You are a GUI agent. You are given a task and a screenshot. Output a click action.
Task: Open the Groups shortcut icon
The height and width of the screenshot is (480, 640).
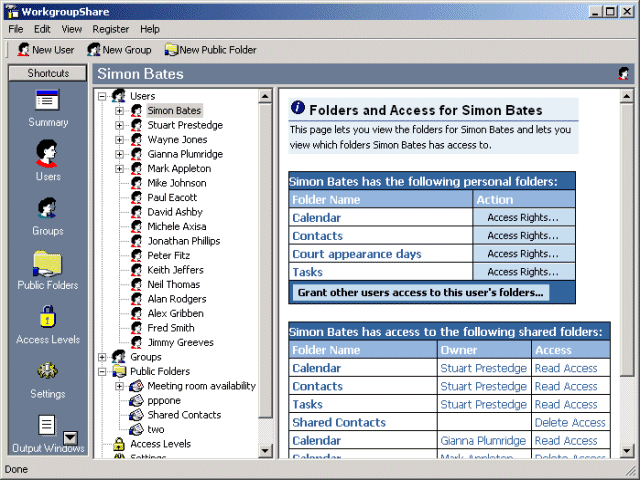(47, 208)
